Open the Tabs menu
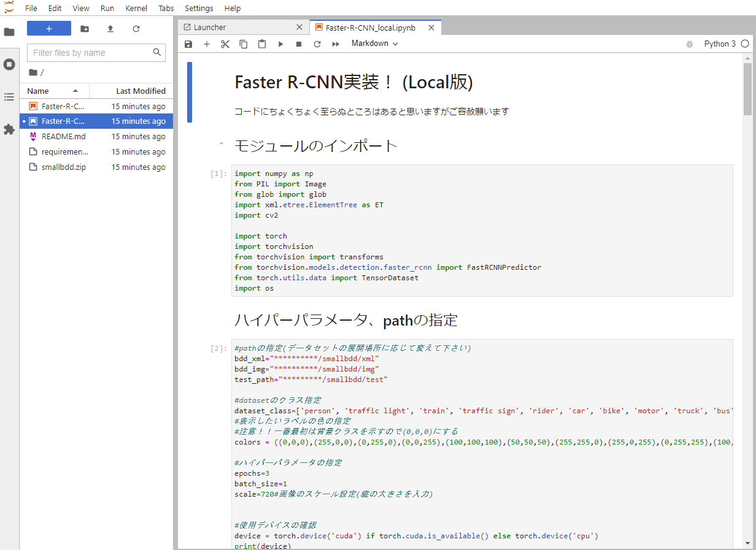Image resolution: width=756 pixels, height=550 pixels. (x=166, y=8)
